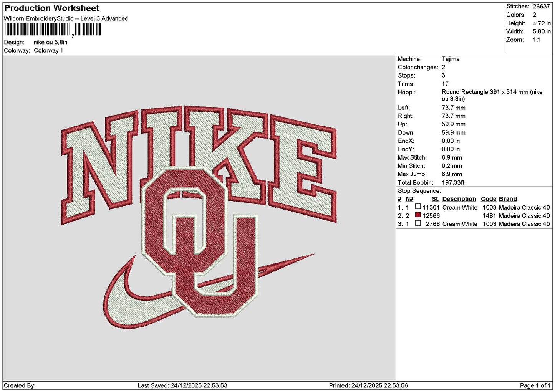
Task: Click the 'Code' column header
Action: [489, 199]
